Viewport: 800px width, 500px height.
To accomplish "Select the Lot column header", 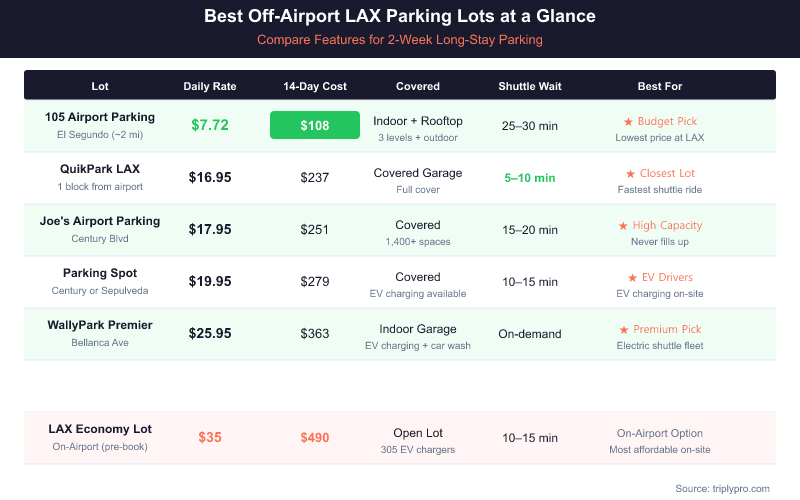I will [100, 86].
